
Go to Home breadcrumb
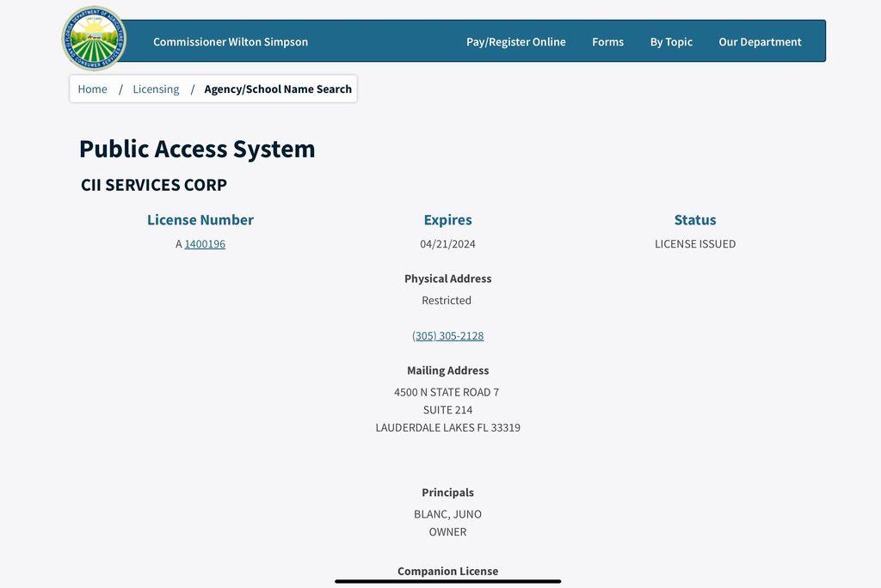click(92, 89)
